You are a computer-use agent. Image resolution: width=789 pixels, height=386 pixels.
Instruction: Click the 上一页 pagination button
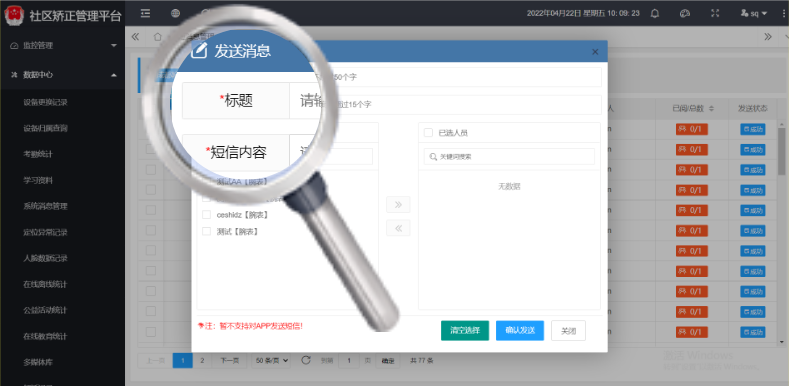(155, 360)
